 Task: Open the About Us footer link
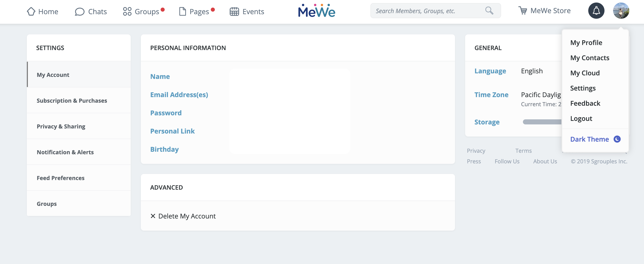click(x=545, y=161)
